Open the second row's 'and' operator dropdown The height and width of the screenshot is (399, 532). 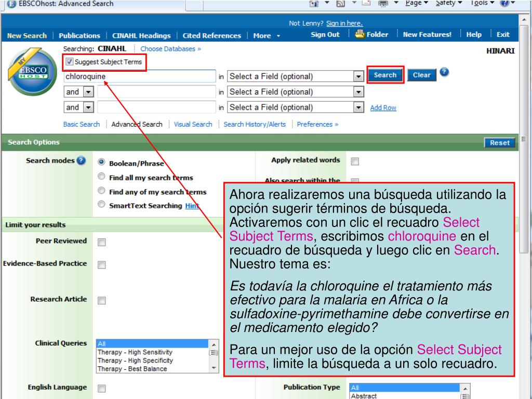point(88,92)
